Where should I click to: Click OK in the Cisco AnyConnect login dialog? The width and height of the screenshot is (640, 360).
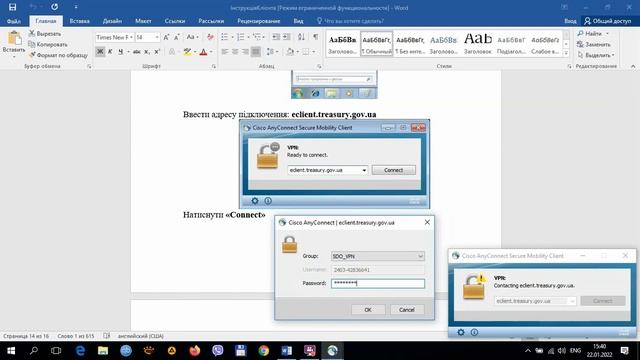click(368, 309)
